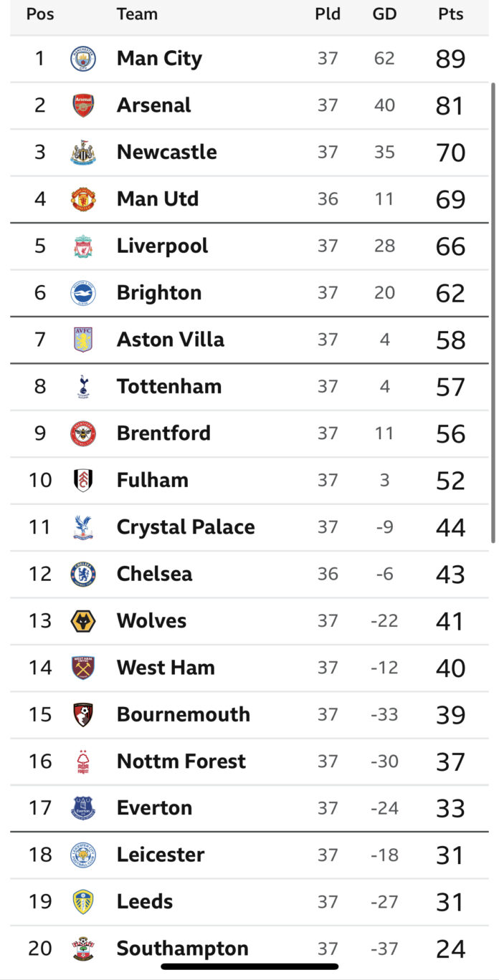Click the Pts column header

coord(451,14)
